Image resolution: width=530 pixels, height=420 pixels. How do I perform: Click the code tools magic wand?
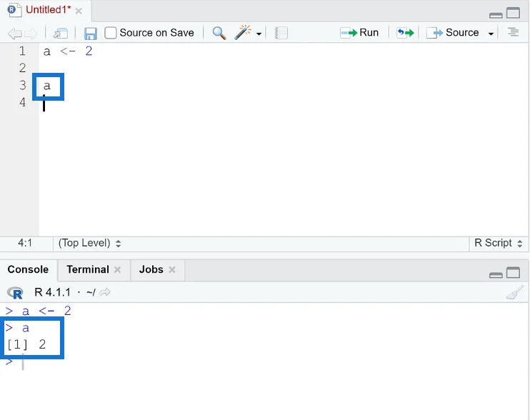point(243,32)
